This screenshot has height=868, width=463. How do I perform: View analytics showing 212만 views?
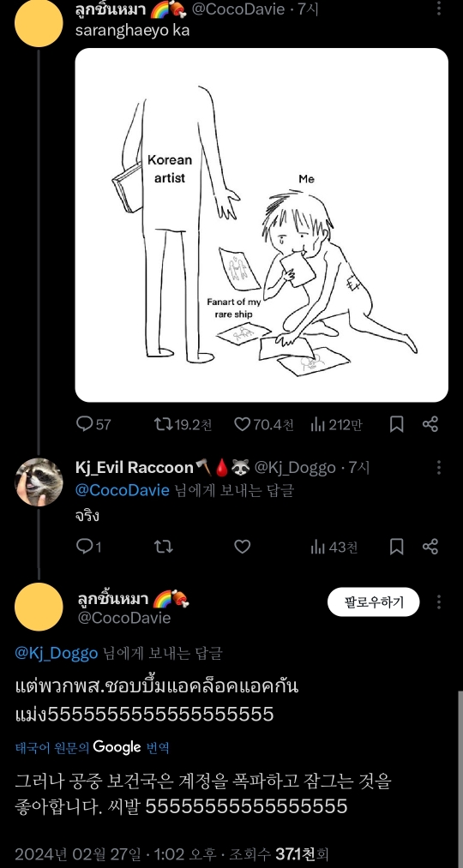(336, 425)
